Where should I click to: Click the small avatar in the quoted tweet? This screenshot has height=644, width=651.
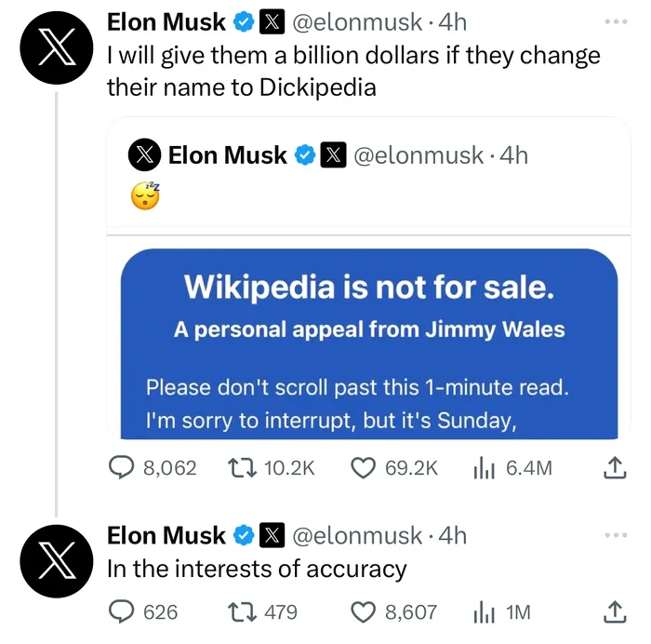143,155
